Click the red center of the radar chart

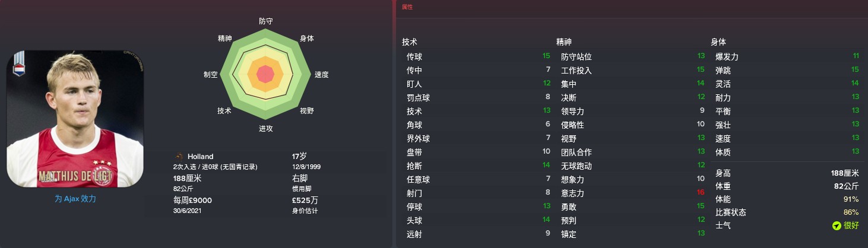tap(265, 74)
